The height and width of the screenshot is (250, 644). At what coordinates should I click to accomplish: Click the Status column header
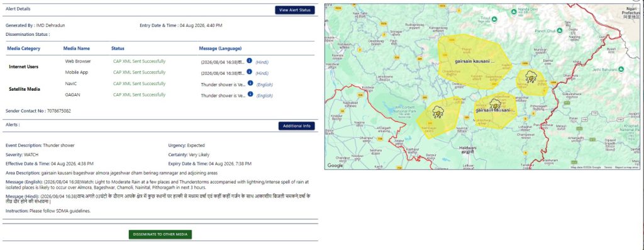(118, 48)
